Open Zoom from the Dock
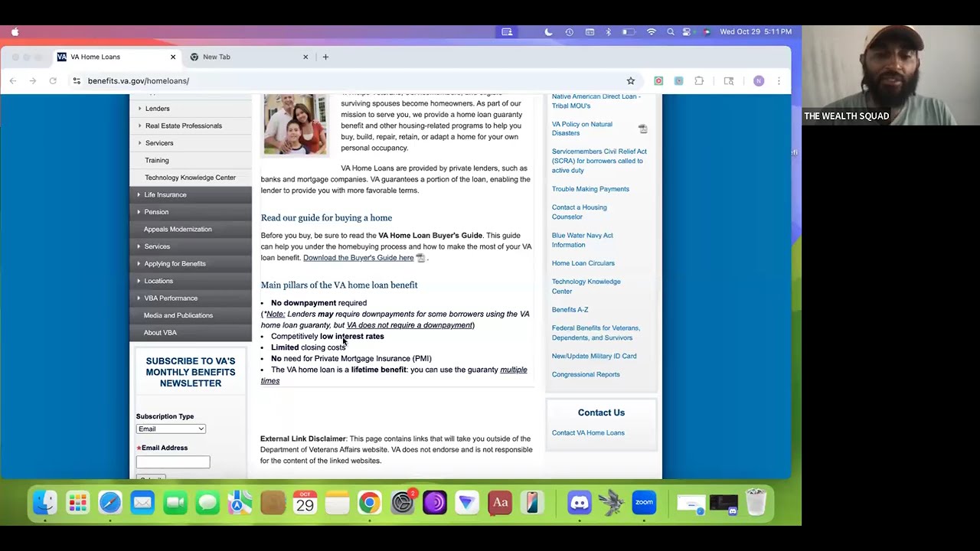 click(644, 503)
